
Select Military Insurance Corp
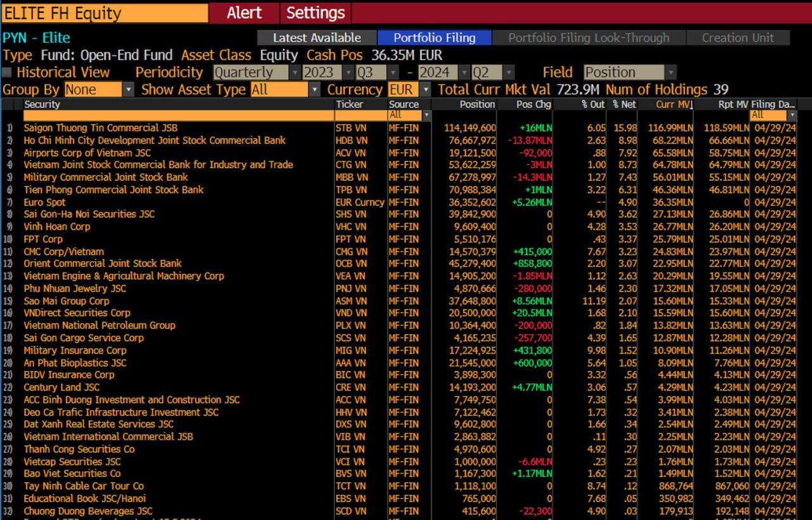pyautogui.click(x=75, y=351)
